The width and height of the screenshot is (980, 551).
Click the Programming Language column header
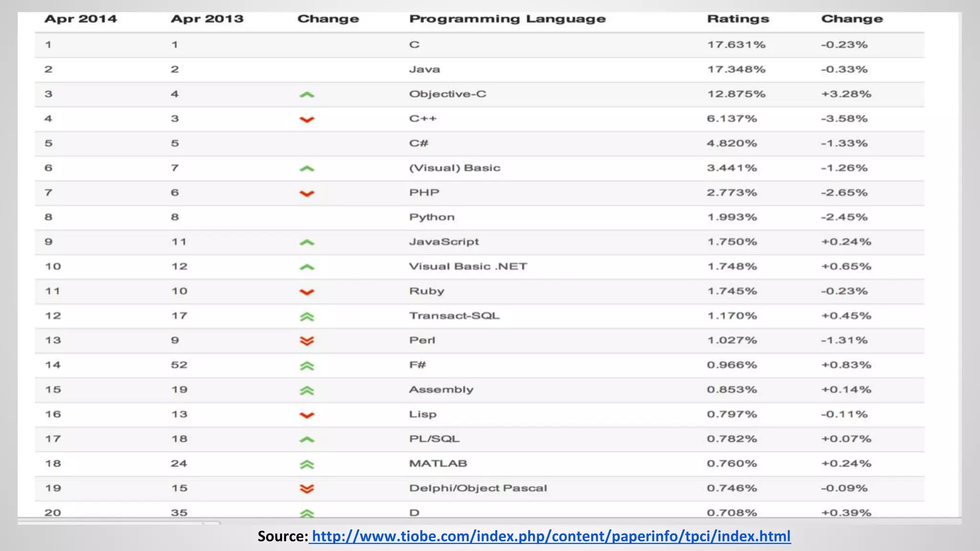point(508,19)
